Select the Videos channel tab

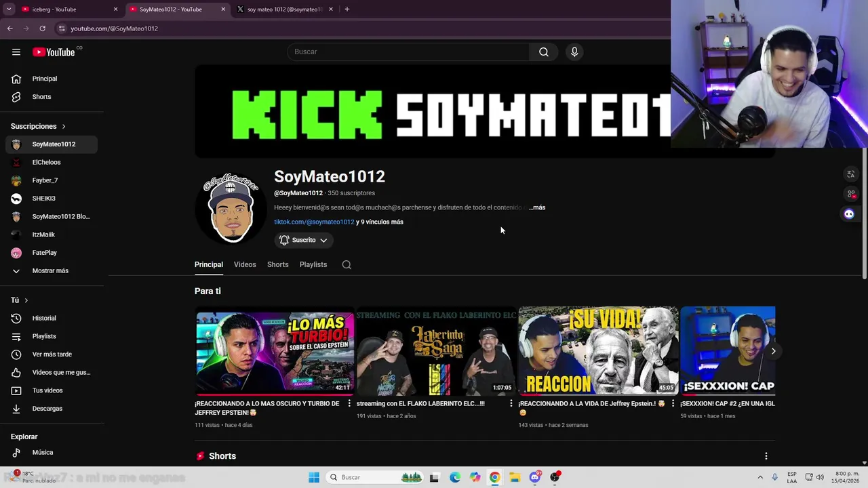click(245, 265)
